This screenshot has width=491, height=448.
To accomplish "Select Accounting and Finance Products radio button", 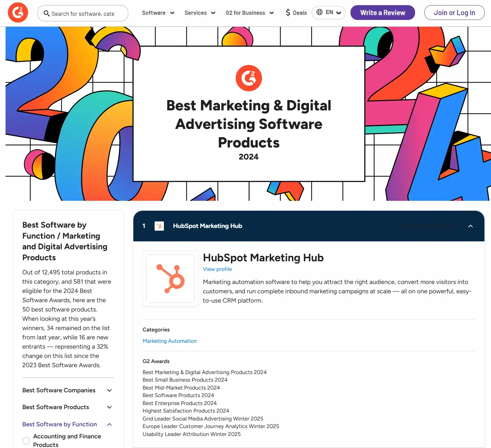I will coord(26,440).
